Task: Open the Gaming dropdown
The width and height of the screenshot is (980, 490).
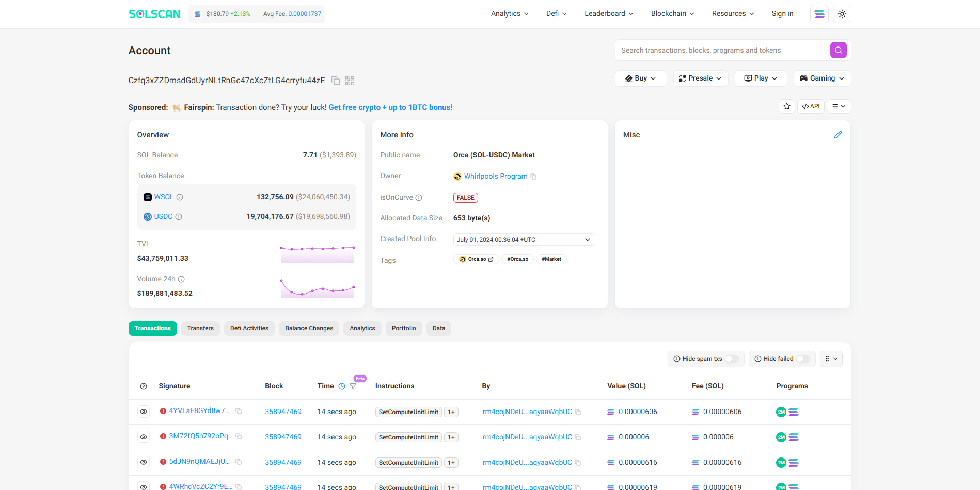Action: pos(821,78)
